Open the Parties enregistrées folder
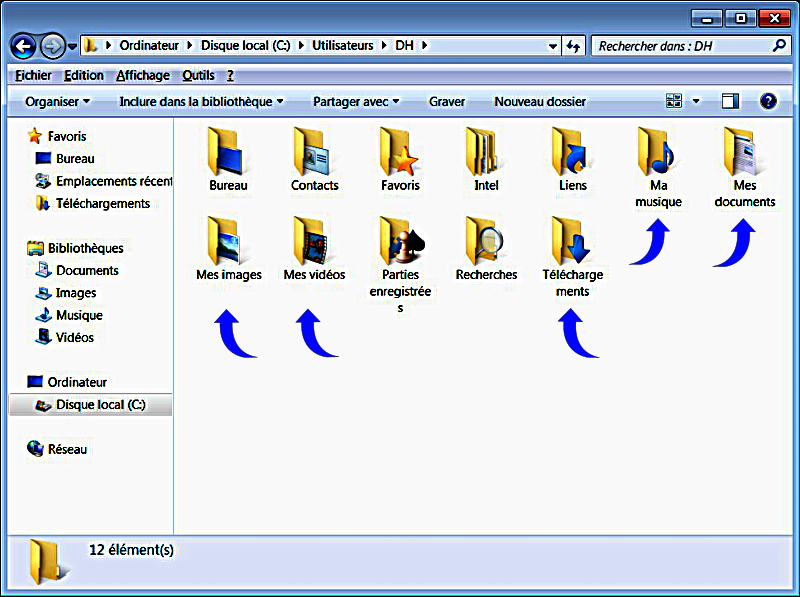This screenshot has height=597, width=800. pyautogui.click(x=401, y=241)
